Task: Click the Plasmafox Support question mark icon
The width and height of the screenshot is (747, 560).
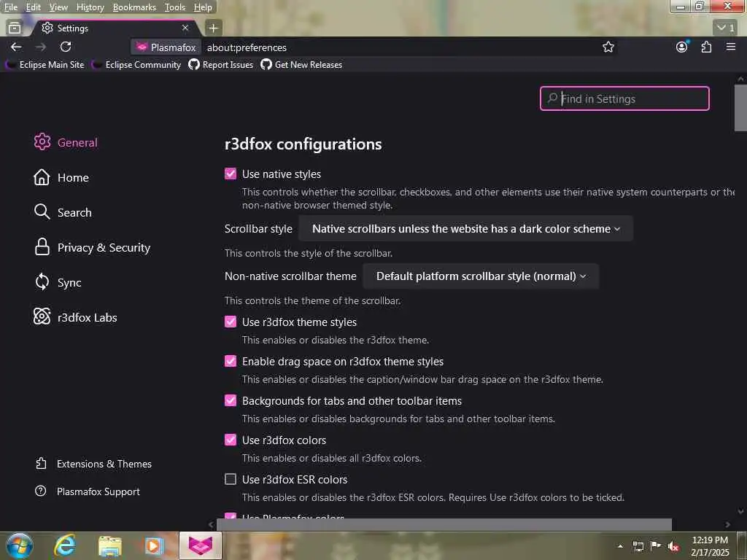Action: coord(41,491)
